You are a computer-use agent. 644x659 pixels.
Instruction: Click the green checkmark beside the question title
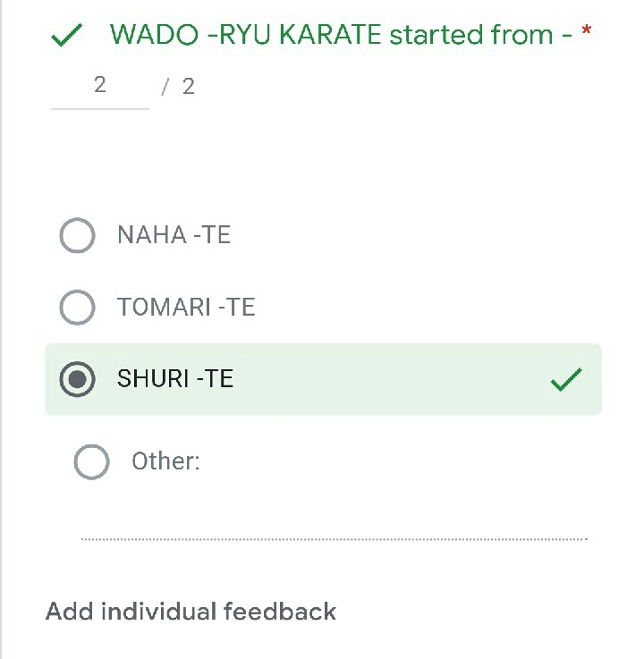pyautogui.click(x=67, y=36)
